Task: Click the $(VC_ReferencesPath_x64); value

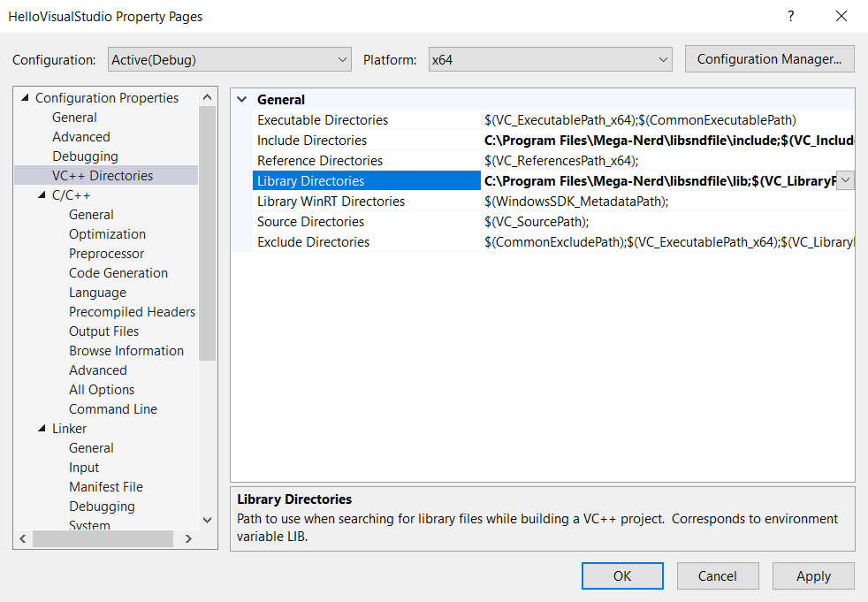Action: 561,161
